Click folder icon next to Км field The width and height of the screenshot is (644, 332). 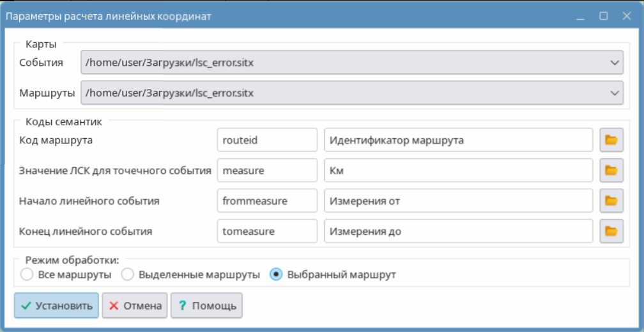click(x=611, y=171)
